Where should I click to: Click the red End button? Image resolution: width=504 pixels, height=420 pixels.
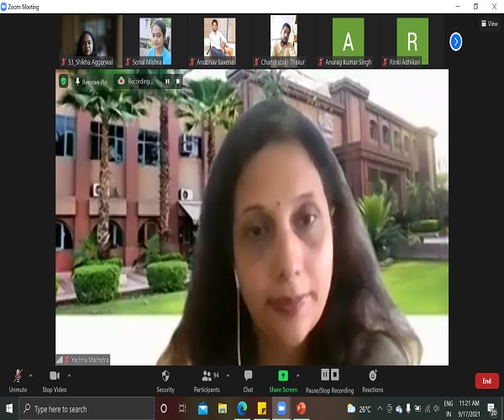(487, 381)
